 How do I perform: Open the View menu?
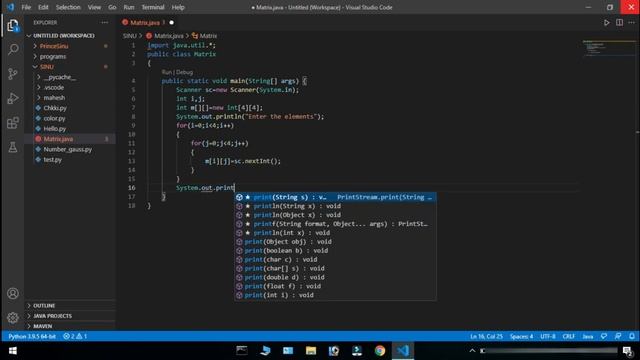point(94,7)
